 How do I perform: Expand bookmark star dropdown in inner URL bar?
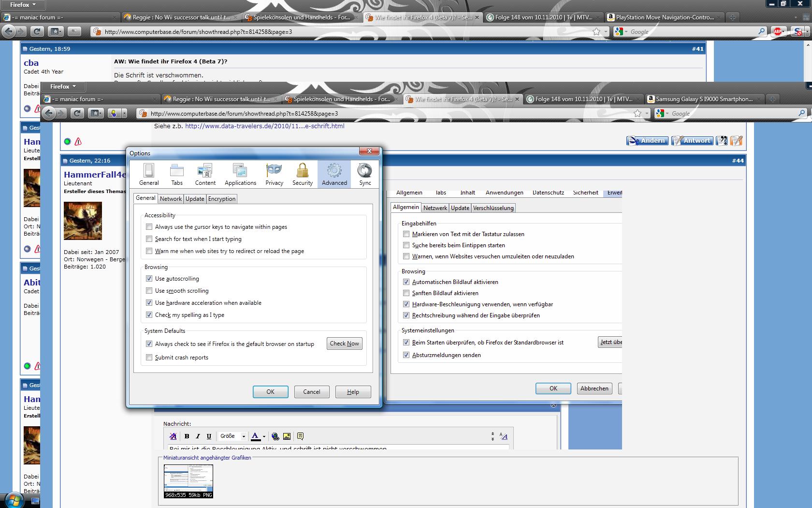647,114
